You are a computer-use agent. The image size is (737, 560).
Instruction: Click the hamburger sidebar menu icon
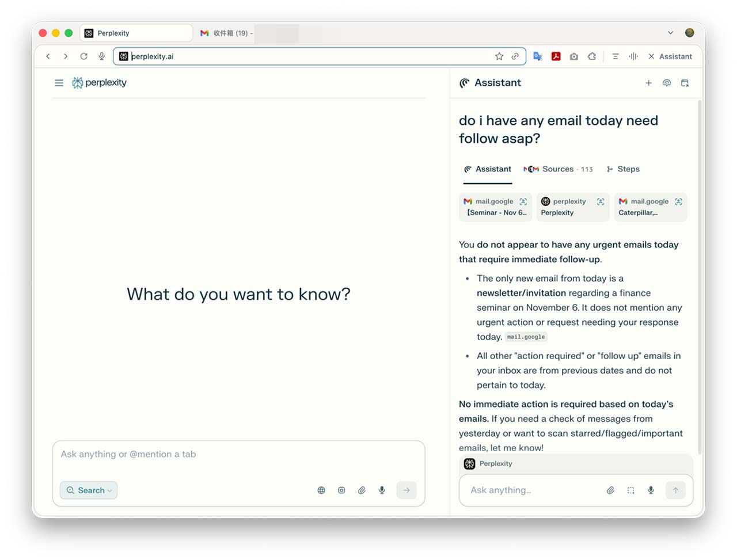click(x=59, y=83)
